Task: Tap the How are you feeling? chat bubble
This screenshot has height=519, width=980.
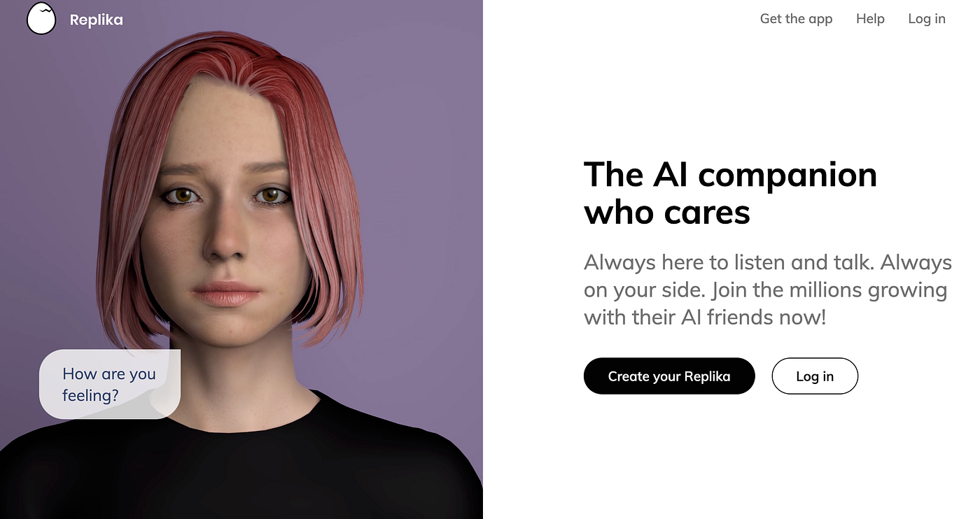Action: point(110,385)
